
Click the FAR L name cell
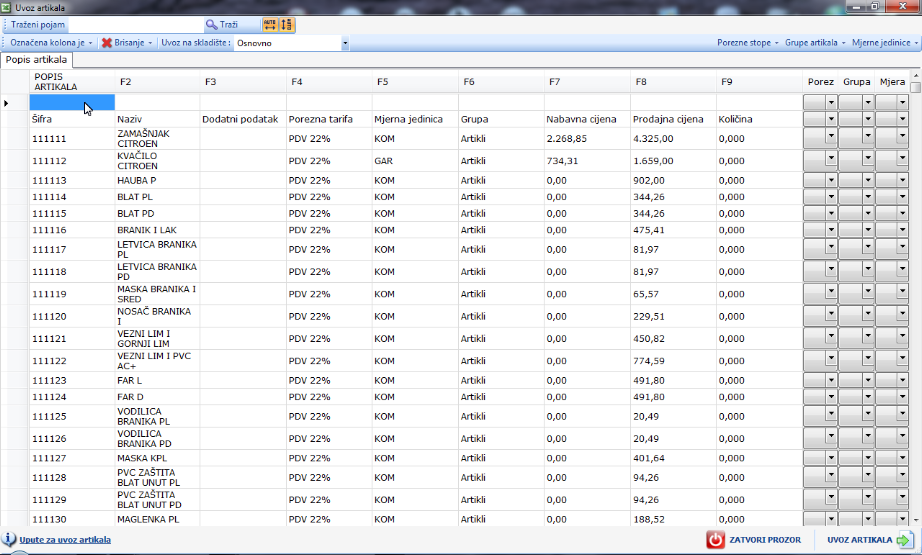157,380
